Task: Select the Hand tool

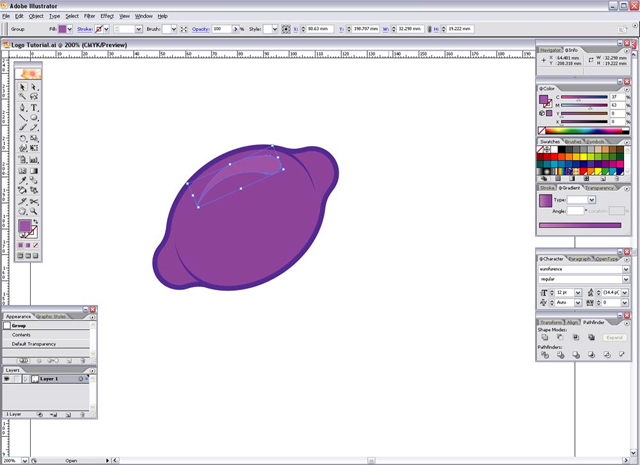Action: point(22,211)
